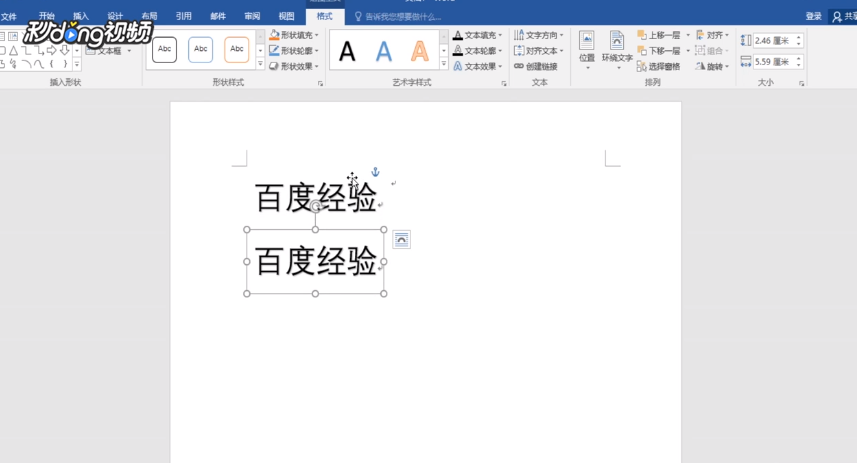This screenshot has height=463, width=857.
Task: Click the upper 百度经验 text line
Action: coord(315,198)
